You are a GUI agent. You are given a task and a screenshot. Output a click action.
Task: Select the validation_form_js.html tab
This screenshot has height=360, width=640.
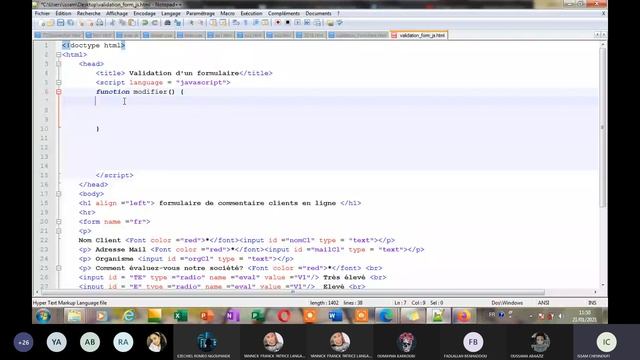point(419,36)
